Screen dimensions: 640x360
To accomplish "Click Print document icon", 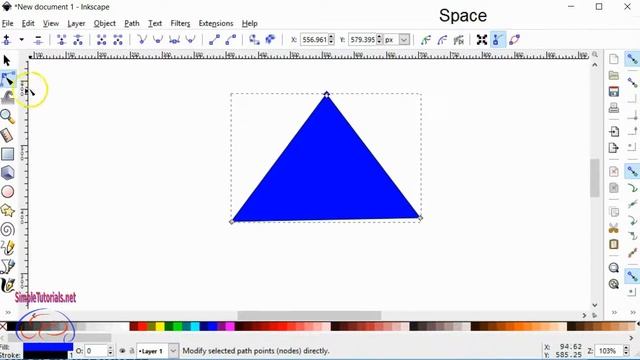I will (x=613, y=108).
